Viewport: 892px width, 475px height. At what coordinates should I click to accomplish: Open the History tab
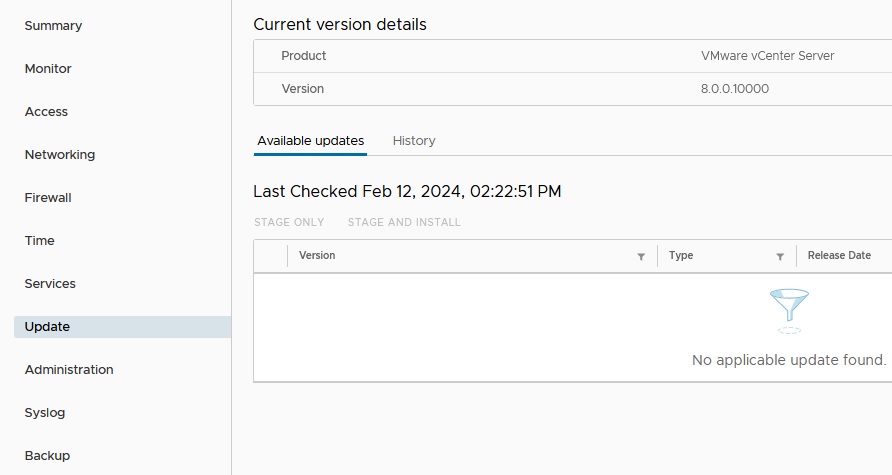click(414, 141)
